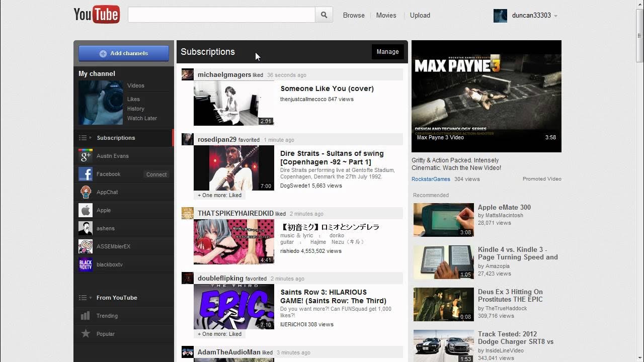Click the Facebook icon in sidebar
The width and height of the screenshot is (644, 362).
tap(86, 174)
